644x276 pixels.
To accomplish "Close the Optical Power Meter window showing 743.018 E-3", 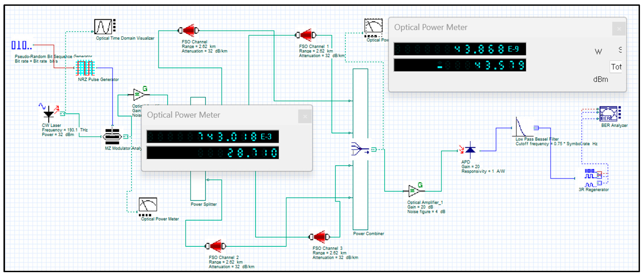I will 305,116.
